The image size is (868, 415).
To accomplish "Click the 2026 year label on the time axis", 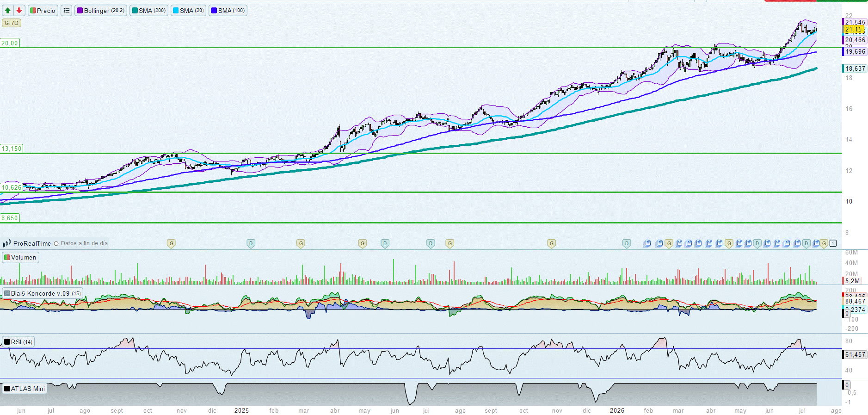I will click(617, 410).
